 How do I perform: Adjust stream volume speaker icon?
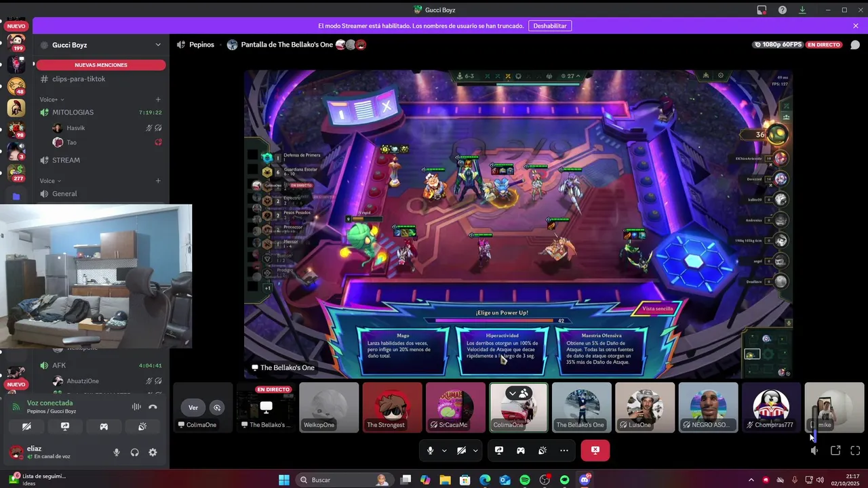point(814,451)
